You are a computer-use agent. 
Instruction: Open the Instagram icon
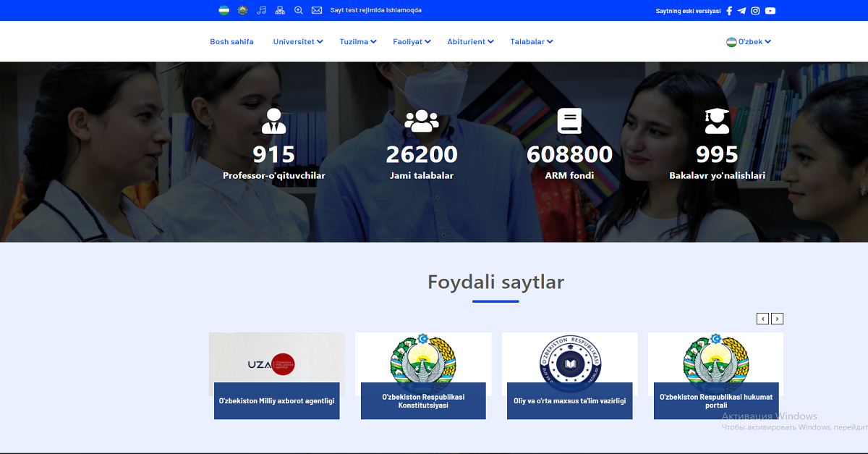pos(755,11)
